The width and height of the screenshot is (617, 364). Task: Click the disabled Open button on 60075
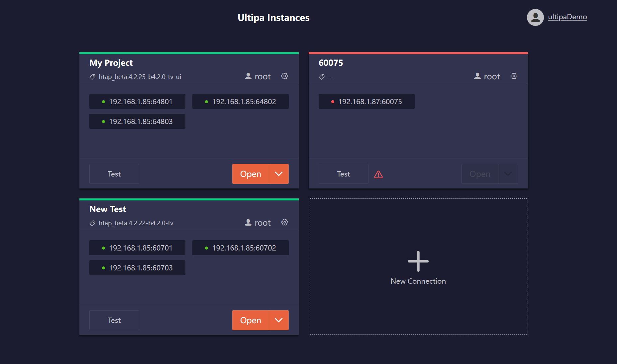(480, 174)
